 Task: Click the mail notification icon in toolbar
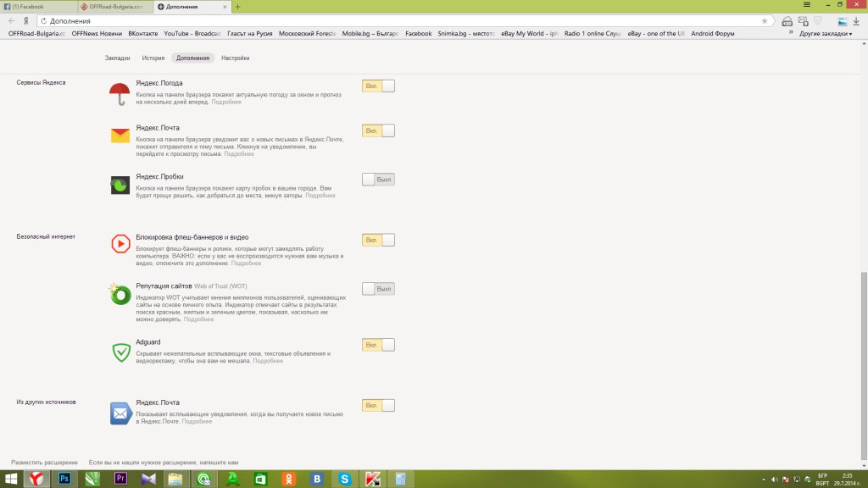tap(804, 21)
